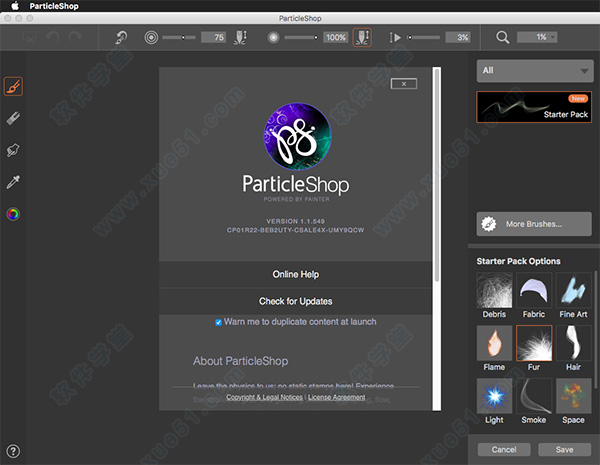Screen dimensions: 600x465
Task: Toggle Warn me to duplicate content checkbox
Action: point(218,322)
